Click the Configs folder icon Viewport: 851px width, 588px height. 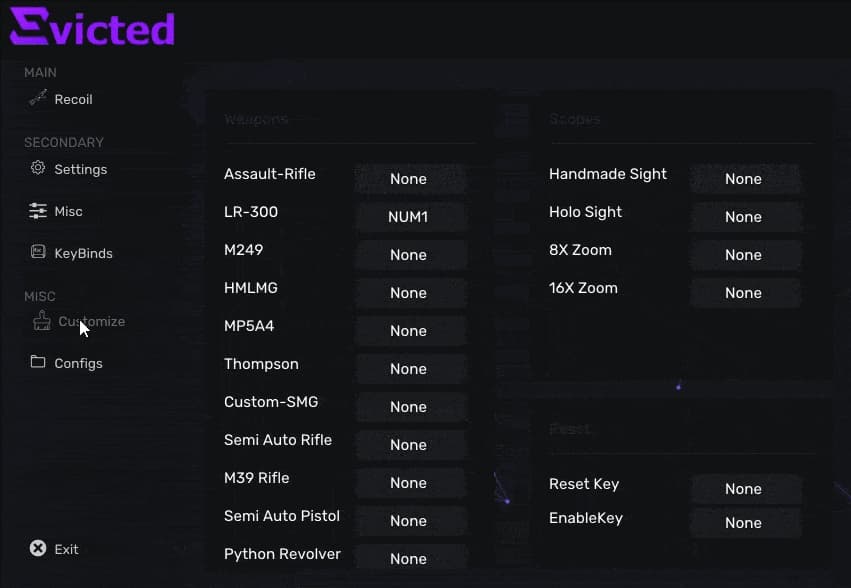click(38, 362)
